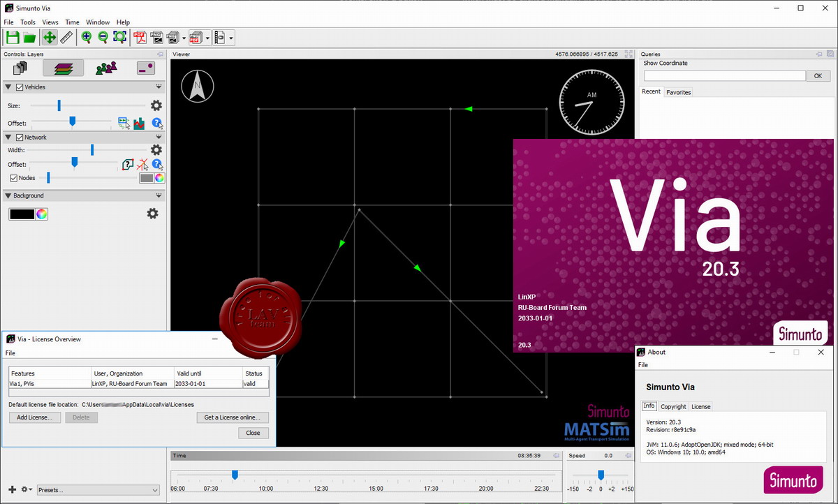Click the Vehicles help question-mark icon
This screenshot has height=504, width=838.
[x=158, y=124]
